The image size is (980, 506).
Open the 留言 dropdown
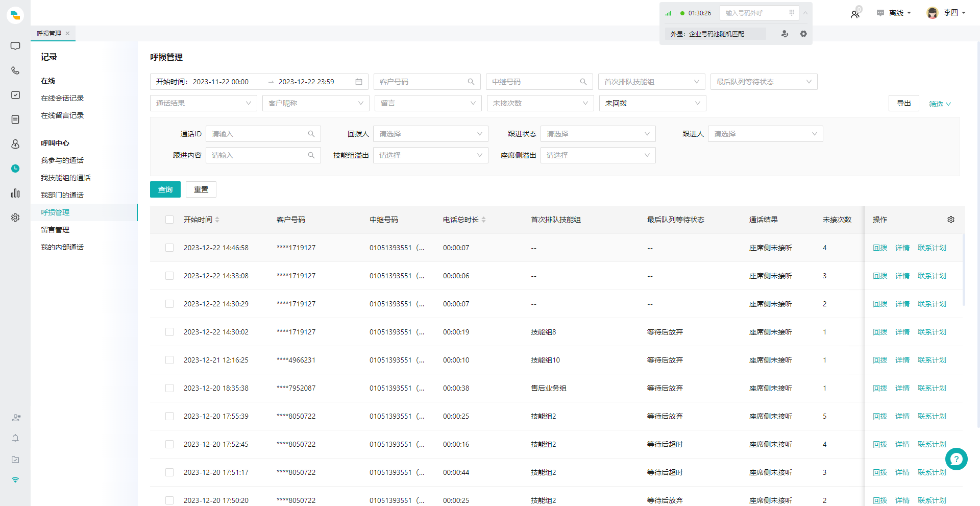point(428,103)
